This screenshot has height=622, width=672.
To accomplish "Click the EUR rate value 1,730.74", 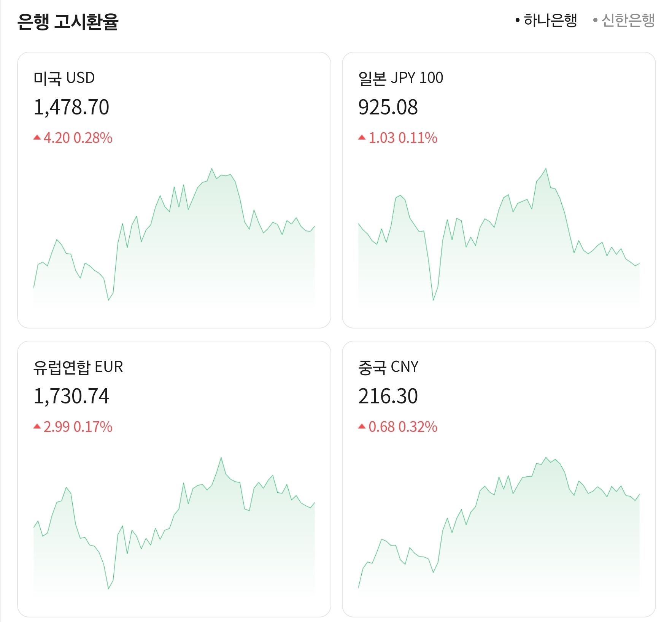I will click(71, 396).
